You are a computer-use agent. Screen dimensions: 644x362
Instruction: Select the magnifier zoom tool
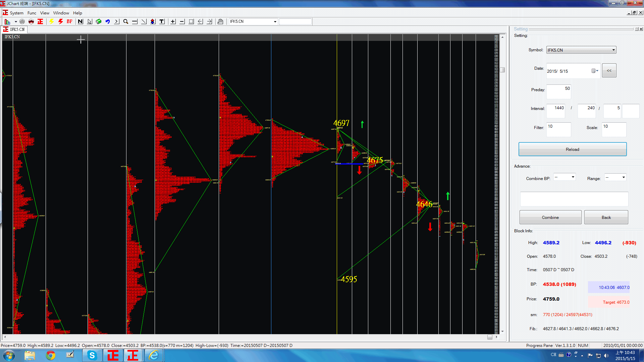pyautogui.click(x=126, y=21)
